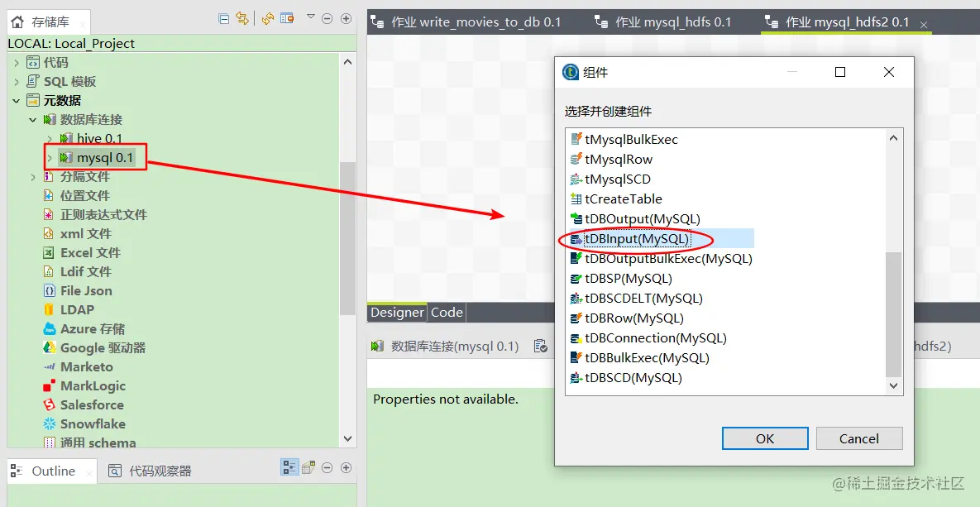Click the Marketo icon in tree
980x507 pixels.
(49, 367)
